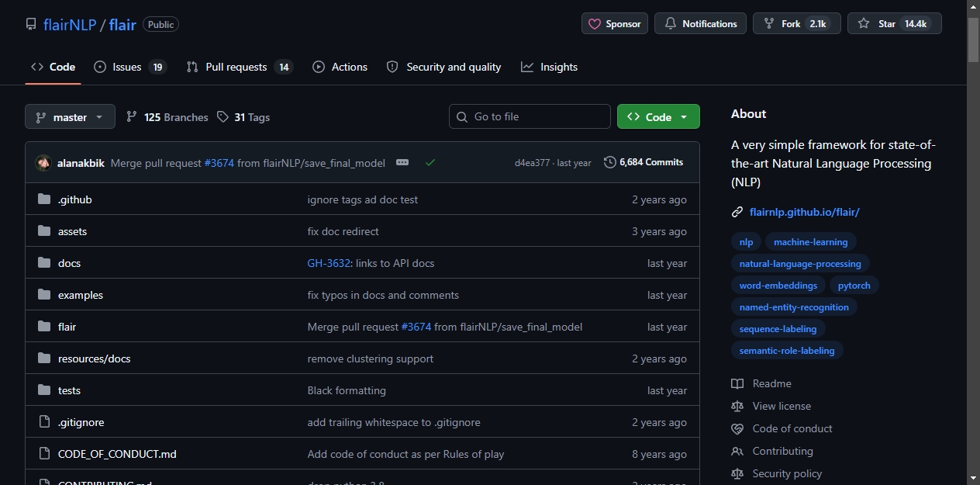Click the fork icon on Fork button
Viewport: 980px width, 485px height.
tap(769, 24)
